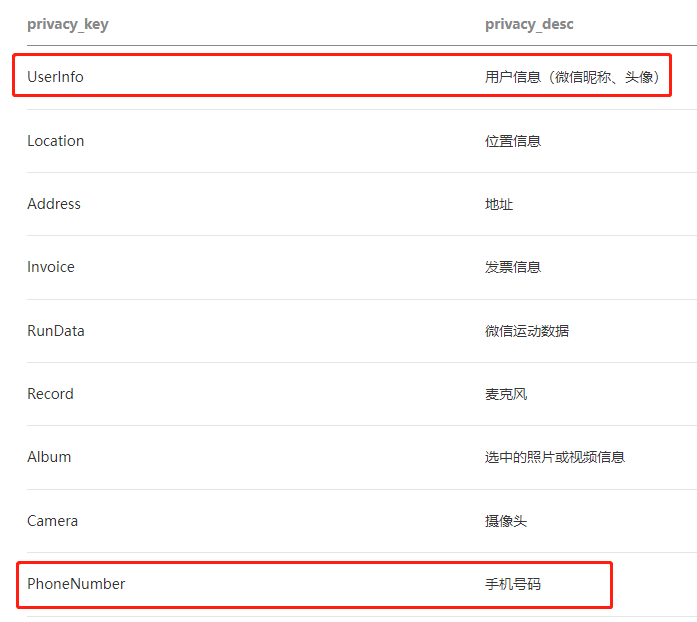Select the Camera key cell
Image resolution: width=697 pixels, height=622 pixels.
click(52, 521)
